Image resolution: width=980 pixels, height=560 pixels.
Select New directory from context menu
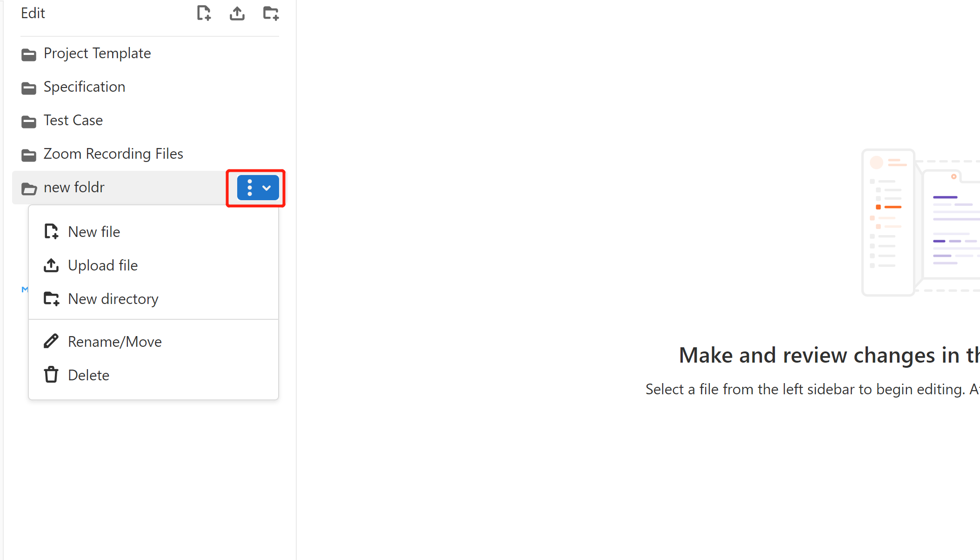click(113, 298)
